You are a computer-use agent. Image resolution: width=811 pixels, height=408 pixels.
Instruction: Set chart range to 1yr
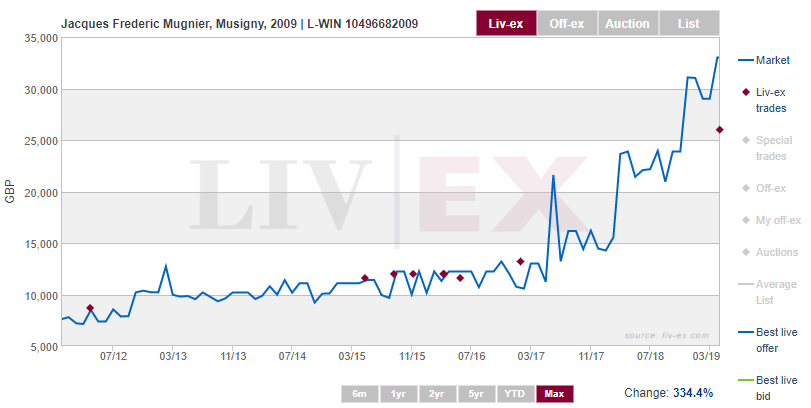(x=398, y=394)
